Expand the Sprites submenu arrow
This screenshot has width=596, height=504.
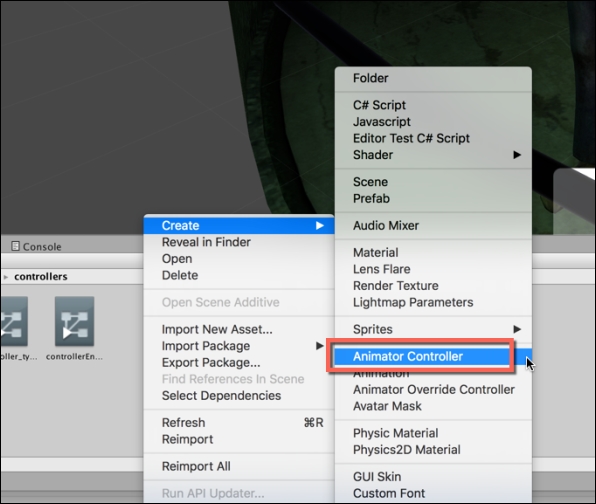(517, 329)
